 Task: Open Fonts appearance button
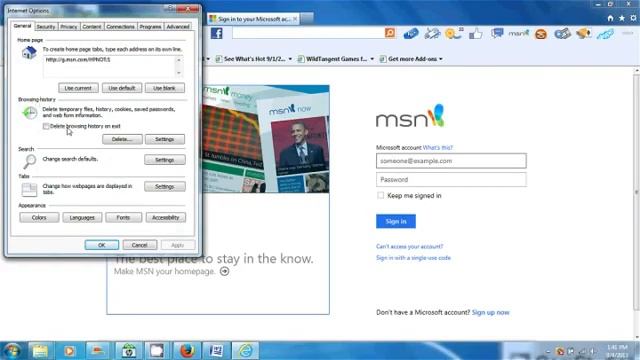[x=123, y=218]
